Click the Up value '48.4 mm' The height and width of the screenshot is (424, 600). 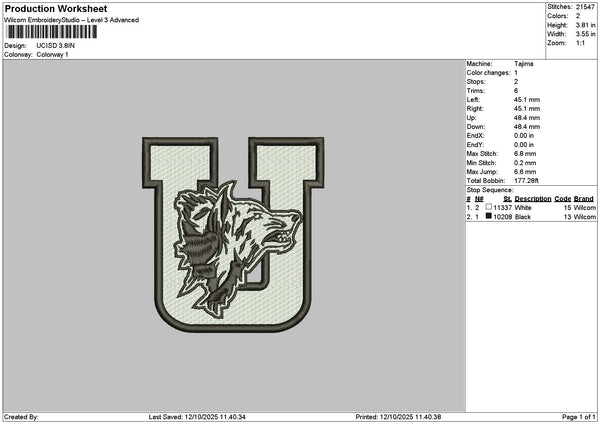[x=527, y=118]
